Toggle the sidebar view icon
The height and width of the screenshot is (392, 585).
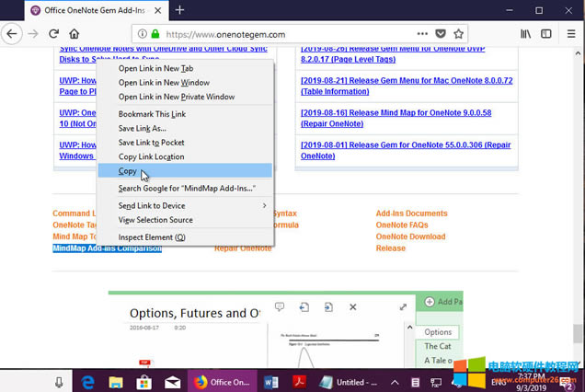click(546, 34)
